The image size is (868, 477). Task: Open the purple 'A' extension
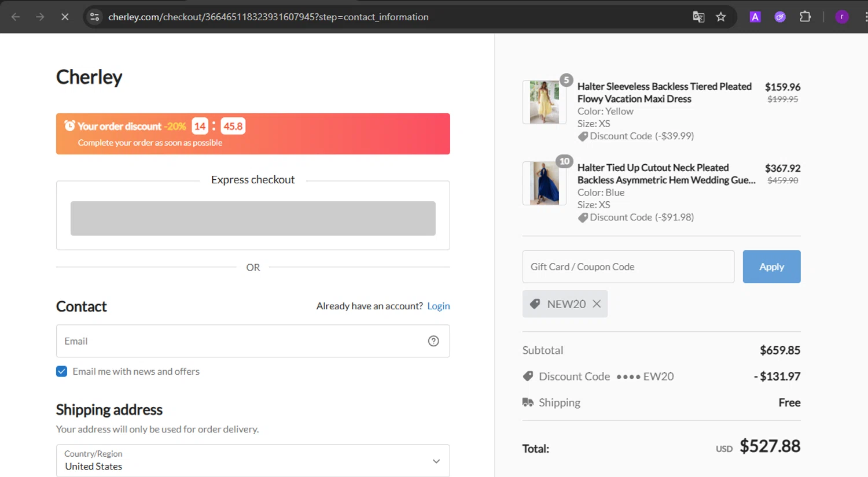coord(755,17)
